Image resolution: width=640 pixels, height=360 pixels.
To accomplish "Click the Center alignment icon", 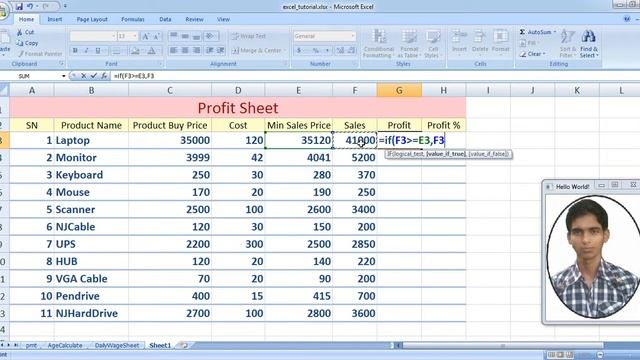I will 185,51.
